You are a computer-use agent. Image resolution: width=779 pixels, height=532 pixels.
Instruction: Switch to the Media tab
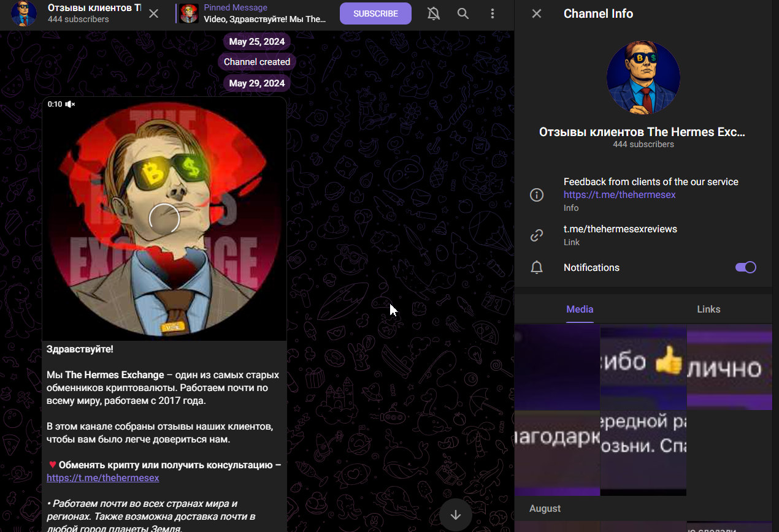click(580, 310)
